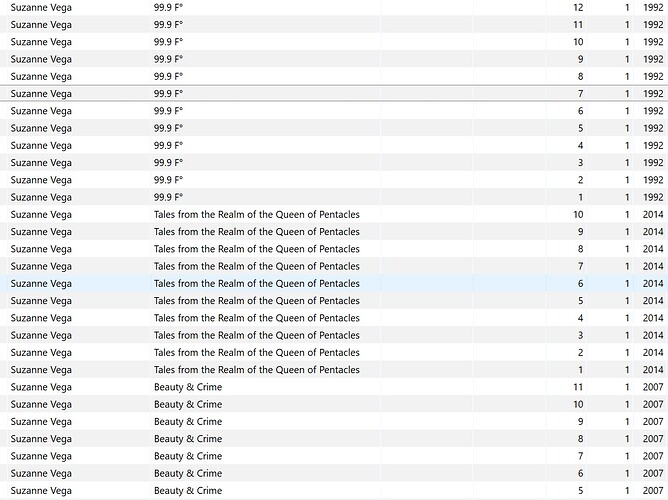Select highlighted Queen of Pentacles track 6

[334, 283]
